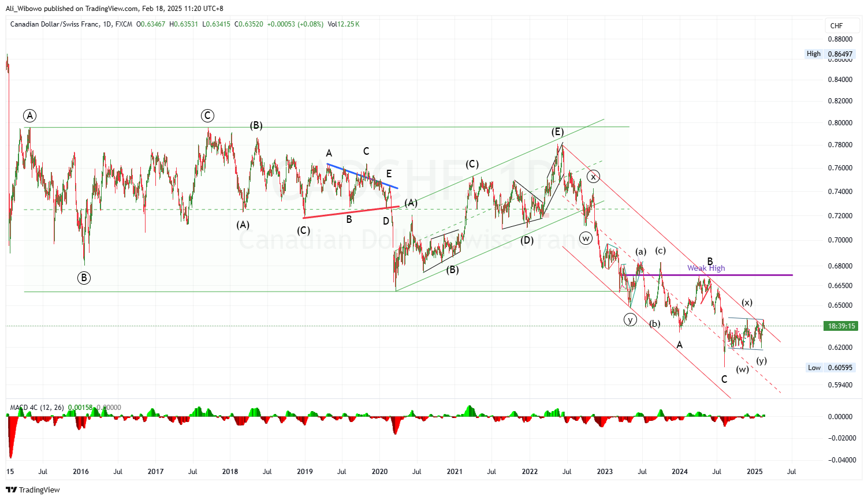Screen dimensions: 868x500
Task: Click 2016 on the time axis
Action: [x=81, y=472]
